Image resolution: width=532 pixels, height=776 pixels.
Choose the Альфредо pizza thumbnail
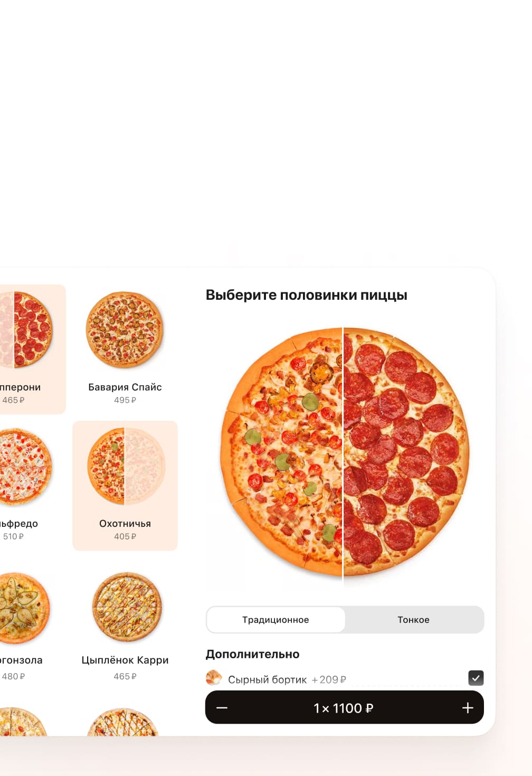point(25,466)
